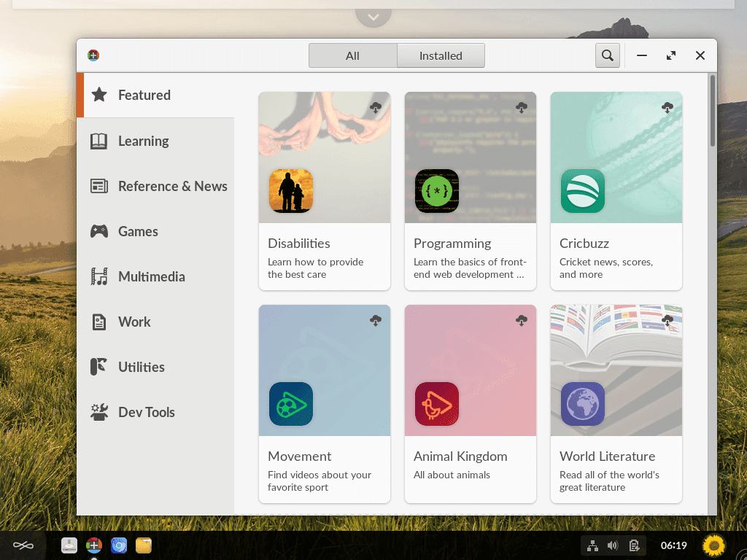
Task: Select Reference & News category
Action: (x=155, y=186)
